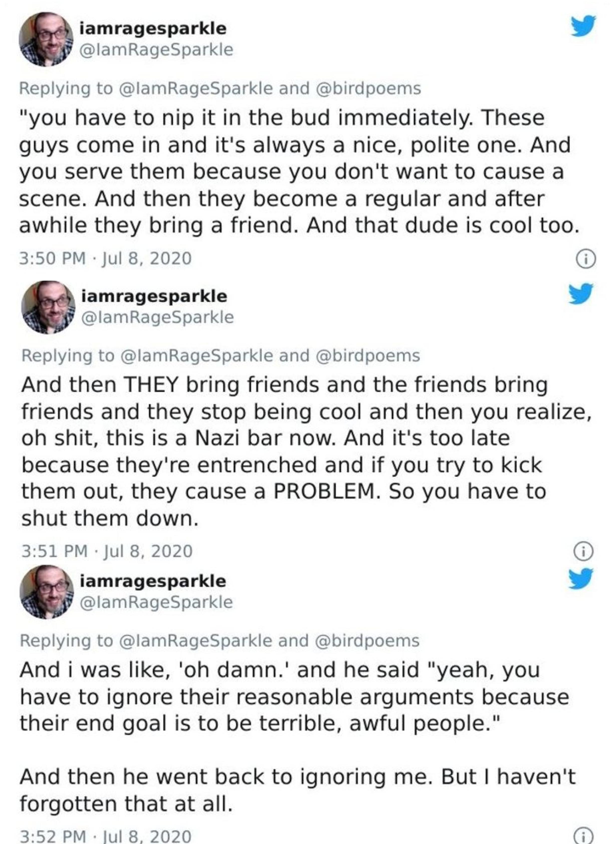Open the 3:52 PM · Jul 8, 2020 timestamp
This screenshot has width=616, height=844.
106,836
